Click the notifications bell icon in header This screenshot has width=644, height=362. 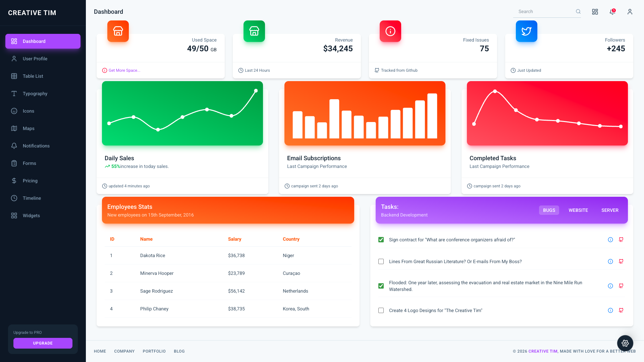click(612, 12)
